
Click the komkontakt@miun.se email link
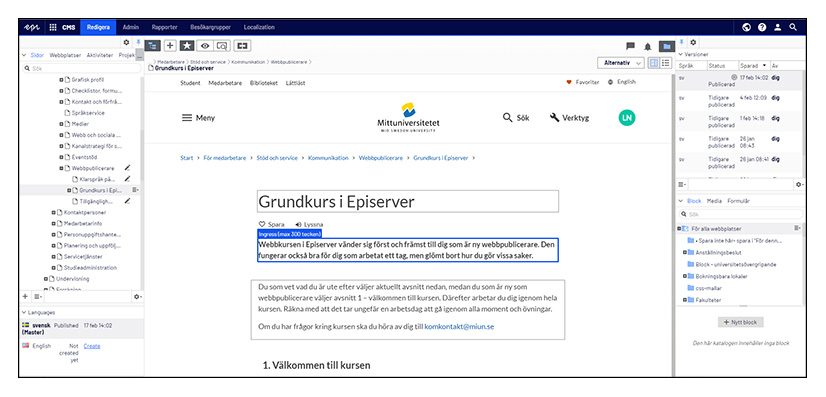(x=459, y=326)
